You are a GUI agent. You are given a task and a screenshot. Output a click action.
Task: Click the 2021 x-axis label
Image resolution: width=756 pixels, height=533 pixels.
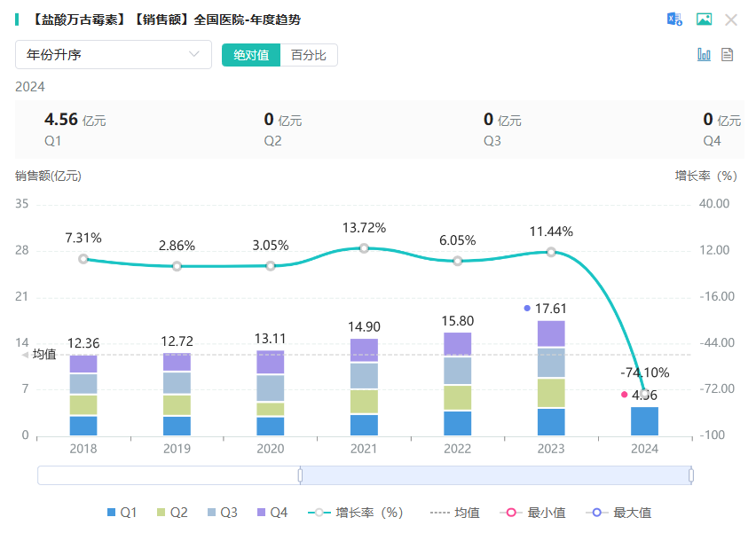[364, 449]
